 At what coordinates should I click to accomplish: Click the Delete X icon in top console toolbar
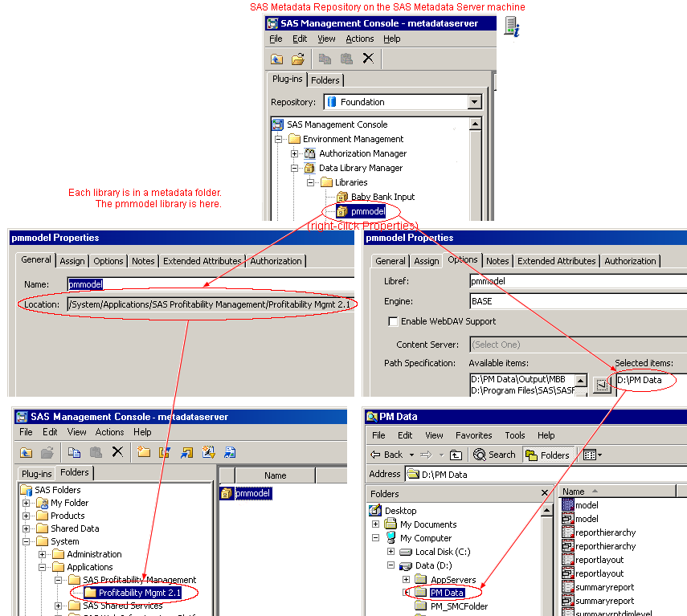(368, 59)
